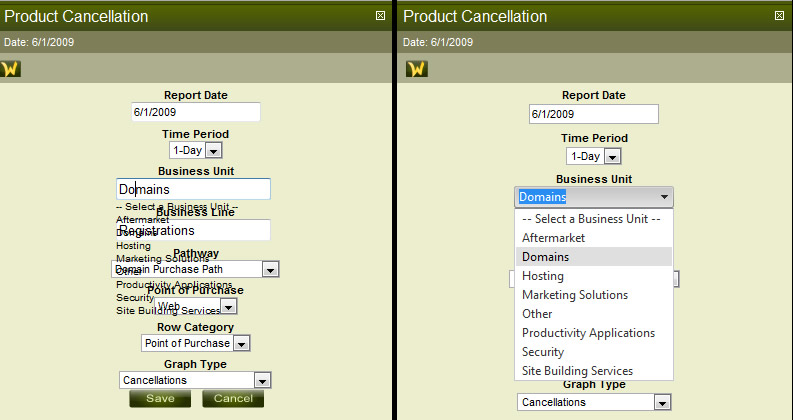Choose Site Building Services option
Image resolution: width=793 pixels, height=420 pixels.
click(x=577, y=371)
